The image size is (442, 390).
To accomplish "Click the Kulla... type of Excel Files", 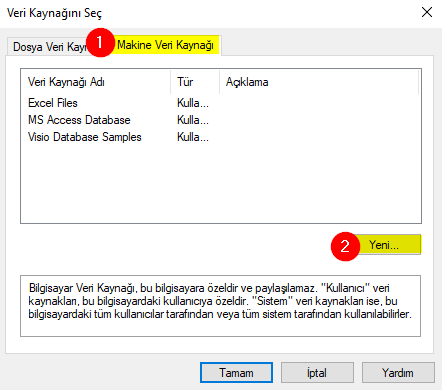I will click(x=193, y=103).
